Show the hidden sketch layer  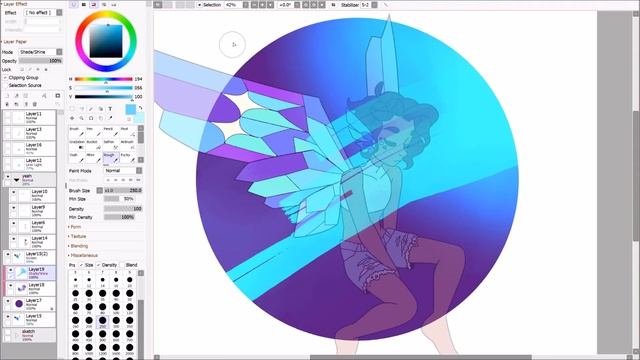tap(7, 332)
